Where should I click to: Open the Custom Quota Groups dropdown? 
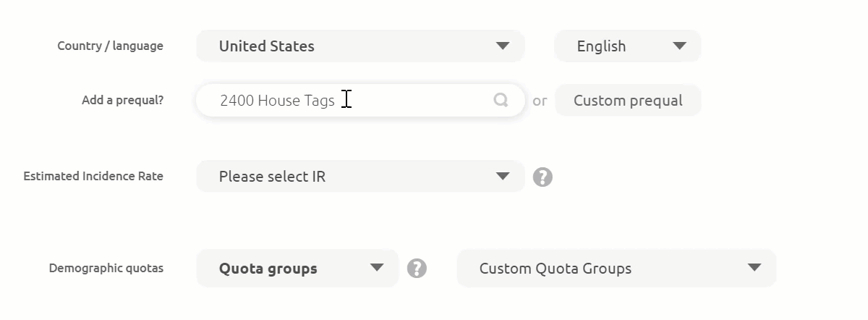click(616, 268)
